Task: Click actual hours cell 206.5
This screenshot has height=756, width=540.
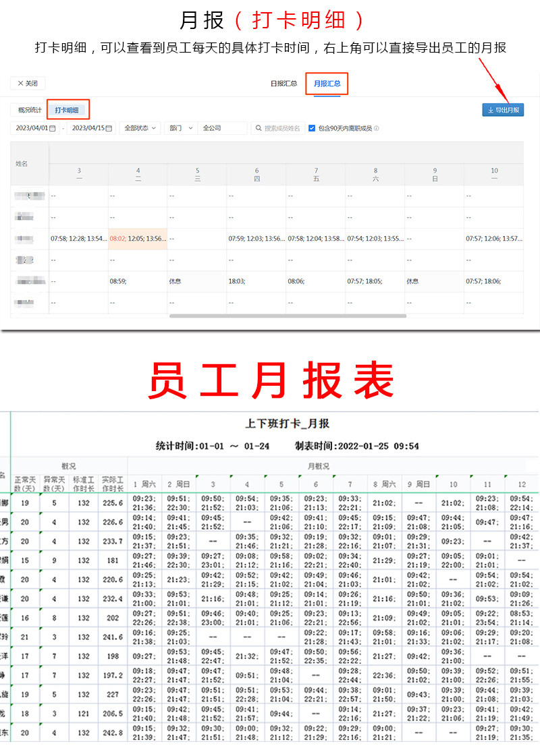Action: [x=113, y=714]
